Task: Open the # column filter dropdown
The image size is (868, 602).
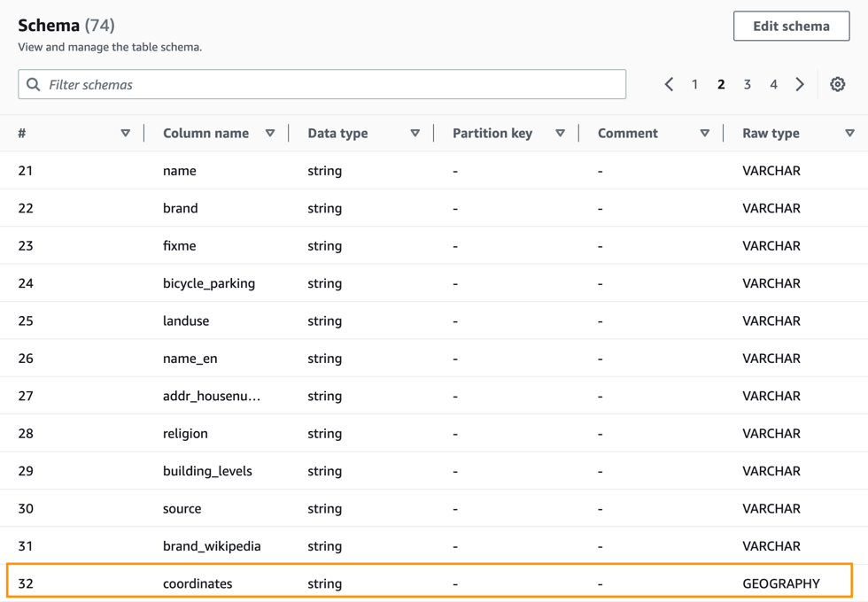Action: coord(125,133)
